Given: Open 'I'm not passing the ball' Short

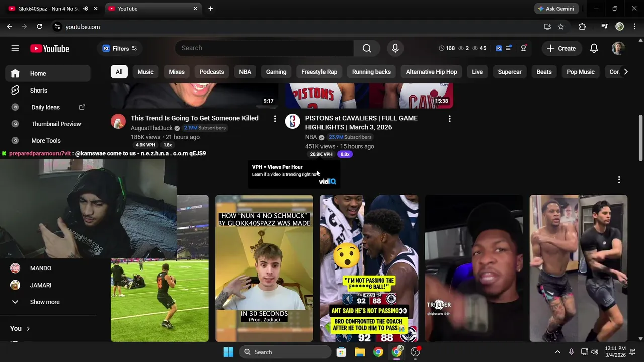Looking at the screenshot, I should coord(369,268).
